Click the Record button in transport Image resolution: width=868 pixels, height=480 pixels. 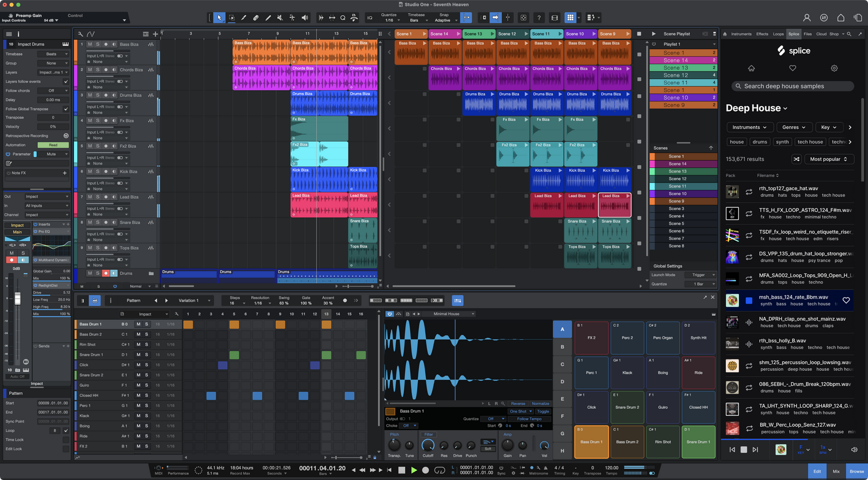426,470
